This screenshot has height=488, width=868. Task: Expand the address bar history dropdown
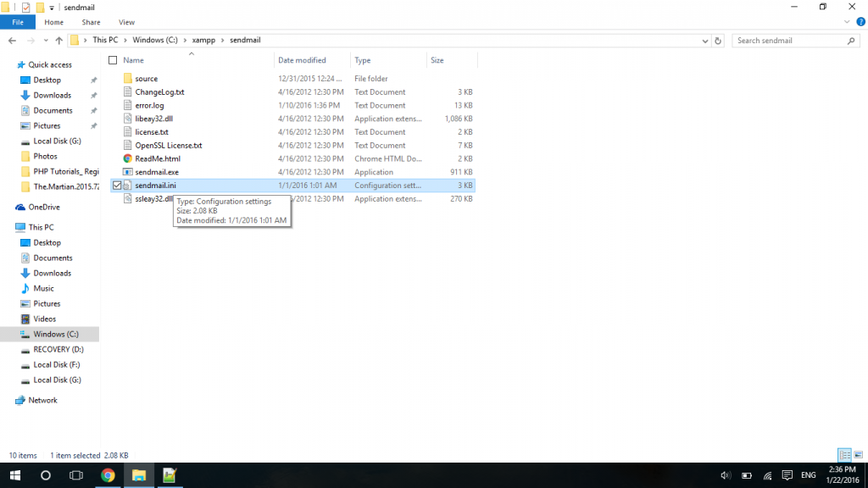(704, 41)
